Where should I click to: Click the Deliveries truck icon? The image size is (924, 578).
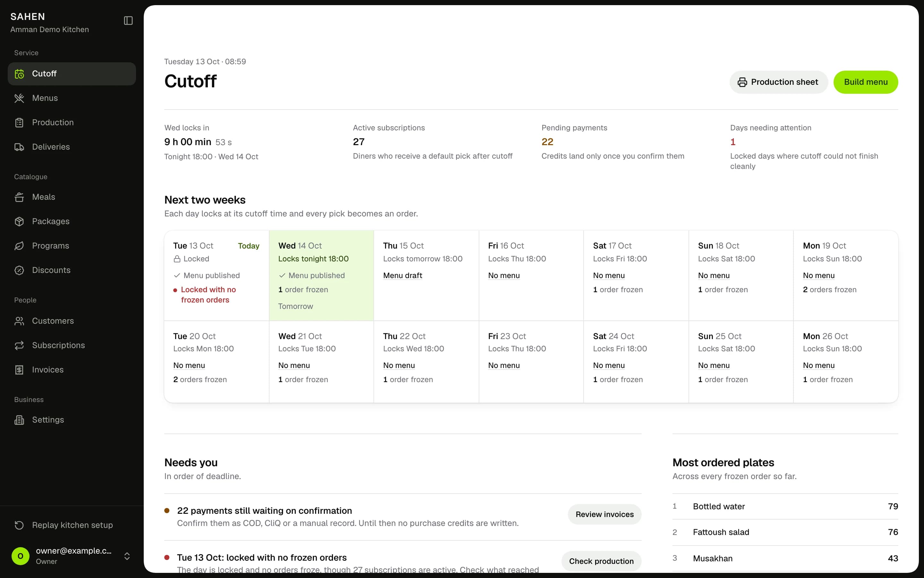click(19, 147)
